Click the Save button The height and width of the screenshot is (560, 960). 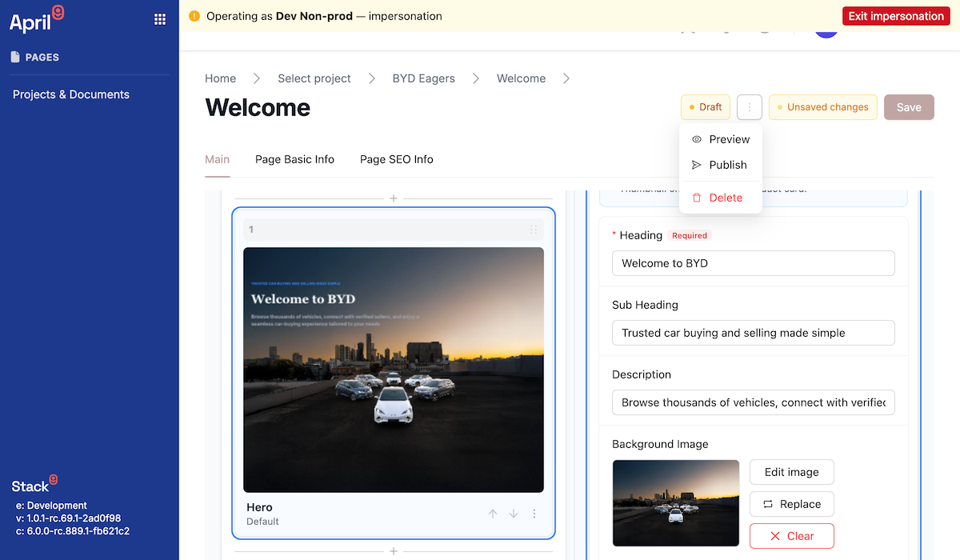[x=909, y=107]
